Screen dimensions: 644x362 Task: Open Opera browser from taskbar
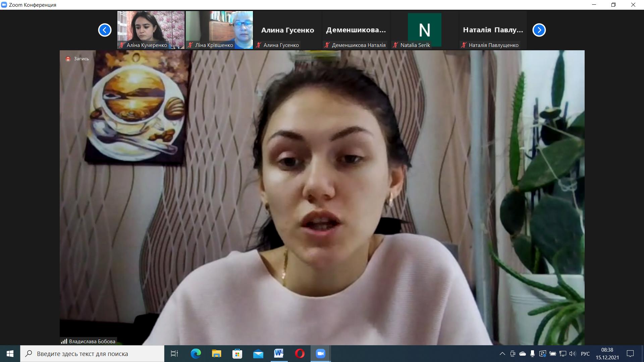click(x=300, y=354)
